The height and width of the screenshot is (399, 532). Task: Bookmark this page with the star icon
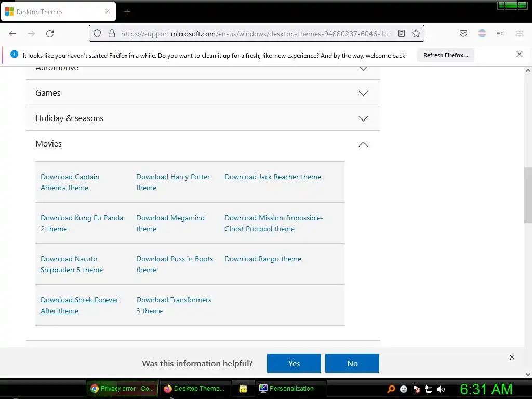click(x=416, y=33)
